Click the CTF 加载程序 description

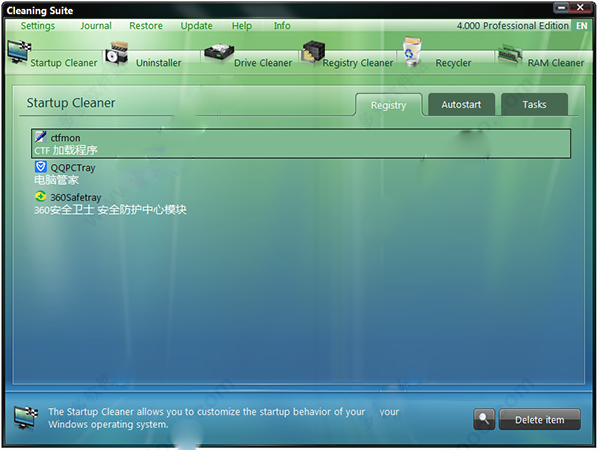66,150
